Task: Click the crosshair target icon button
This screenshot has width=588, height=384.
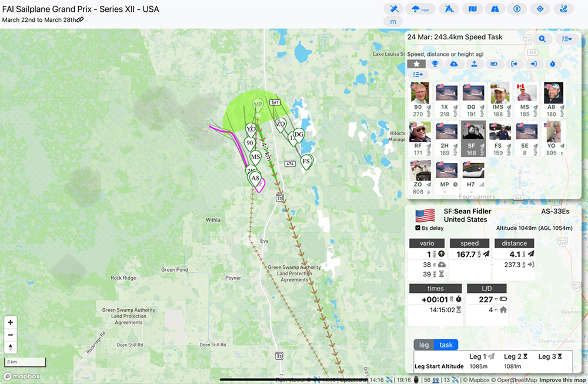Action: 540,9
